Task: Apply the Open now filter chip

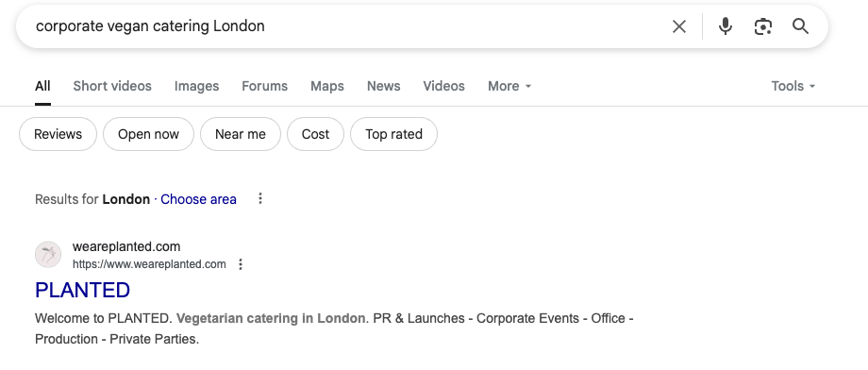Action: pos(148,134)
